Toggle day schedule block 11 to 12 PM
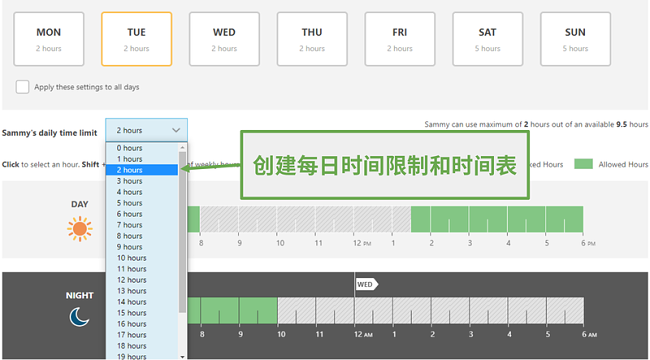The width and height of the screenshot is (650, 360). [x=334, y=219]
